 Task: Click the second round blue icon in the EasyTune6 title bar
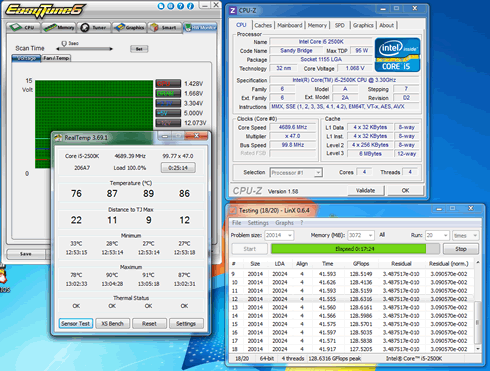171,6
